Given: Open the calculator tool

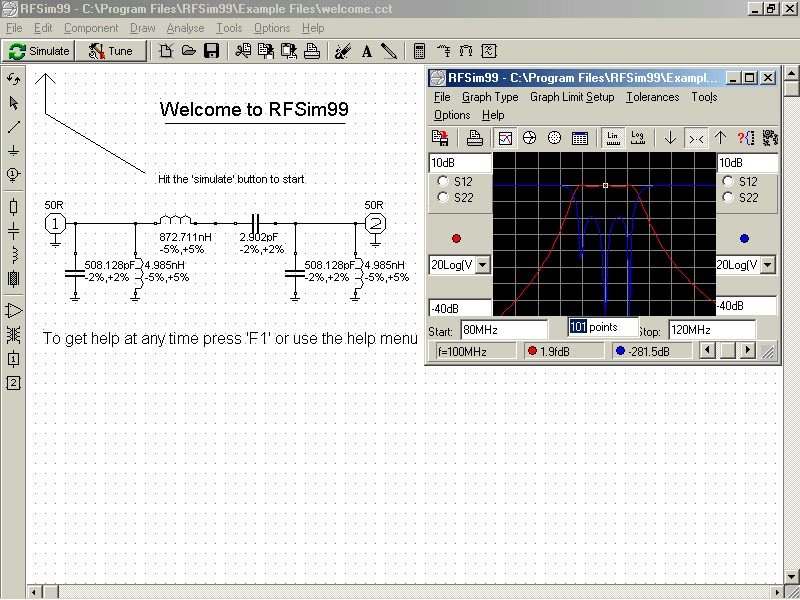Looking at the screenshot, I should pos(419,51).
